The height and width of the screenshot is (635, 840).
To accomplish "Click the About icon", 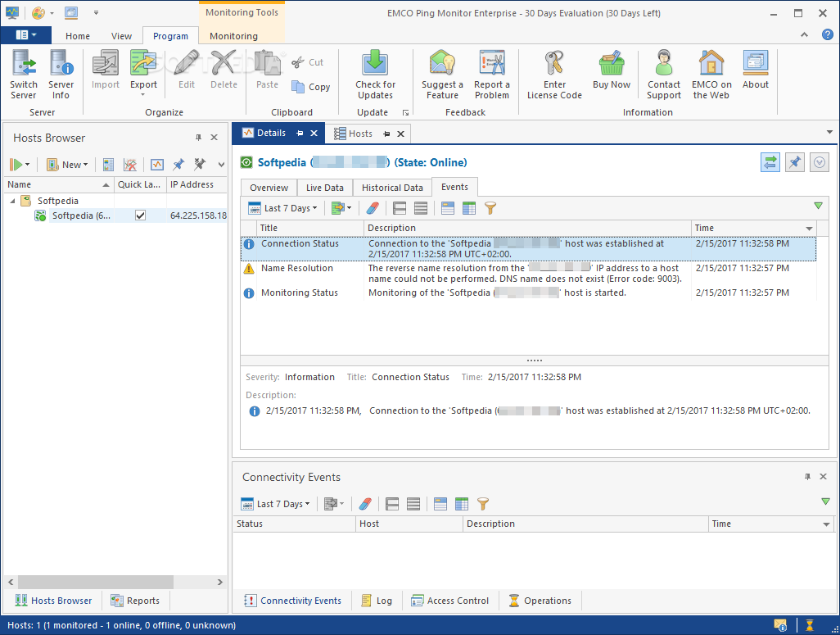I will click(x=756, y=63).
